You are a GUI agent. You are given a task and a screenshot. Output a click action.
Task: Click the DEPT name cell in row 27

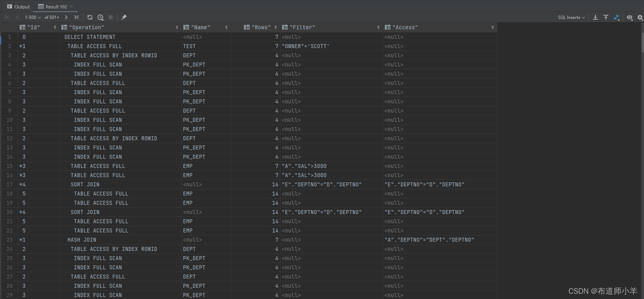pyautogui.click(x=206, y=277)
